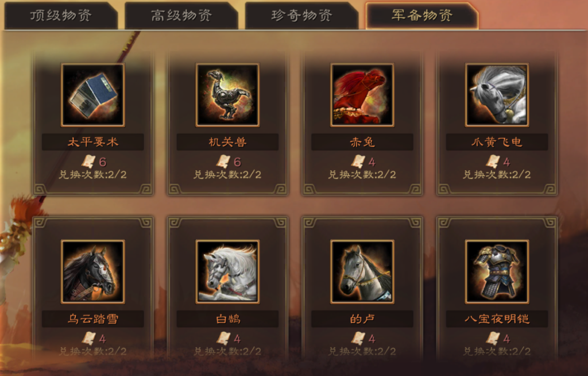Switch to the 珍奇物资 tab
The height and width of the screenshot is (376, 588).
tap(302, 16)
